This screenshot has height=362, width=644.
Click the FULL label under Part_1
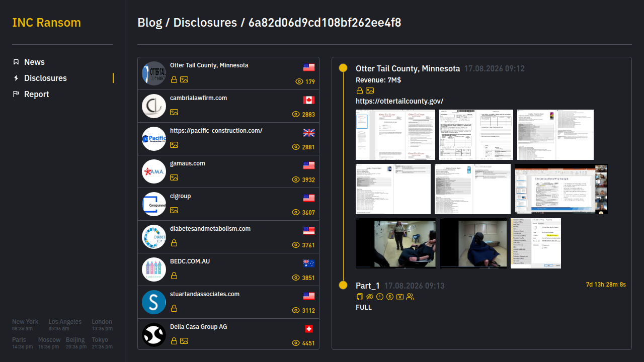coord(364,307)
